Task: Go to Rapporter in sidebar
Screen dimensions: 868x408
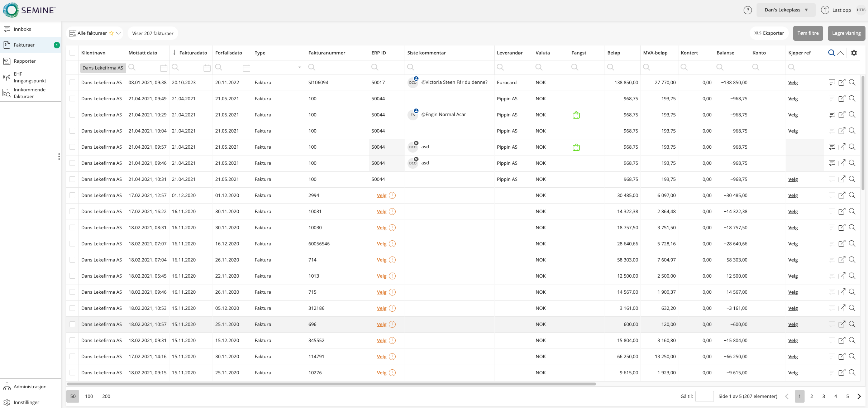Action: (25, 61)
